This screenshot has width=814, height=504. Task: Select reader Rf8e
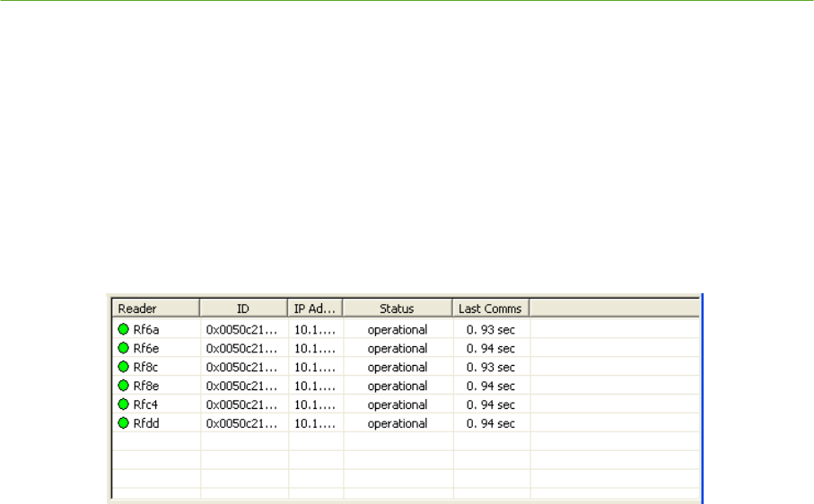click(x=146, y=386)
